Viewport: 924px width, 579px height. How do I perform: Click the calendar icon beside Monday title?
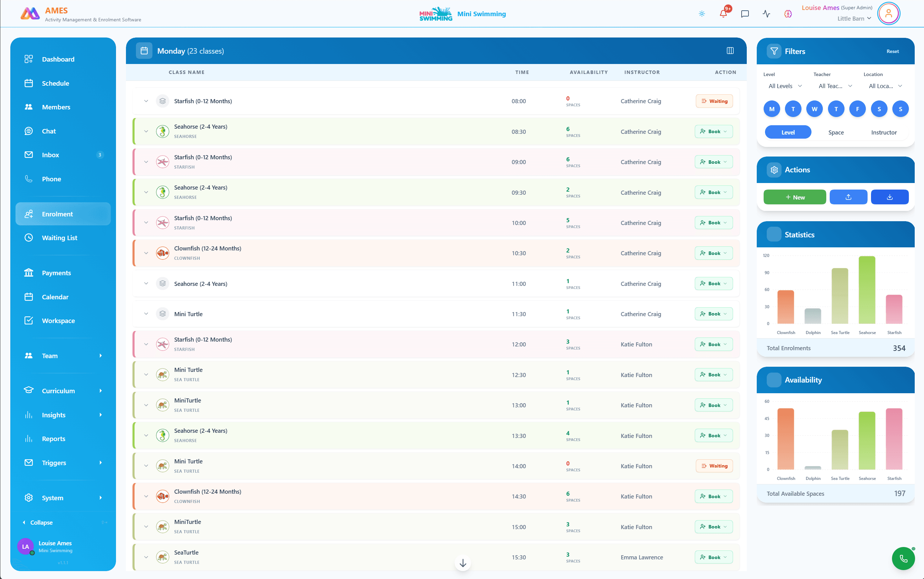click(144, 51)
